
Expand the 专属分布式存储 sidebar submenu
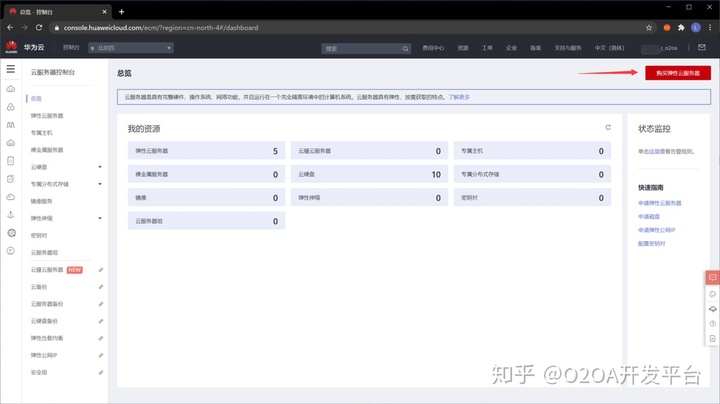pos(100,184)
